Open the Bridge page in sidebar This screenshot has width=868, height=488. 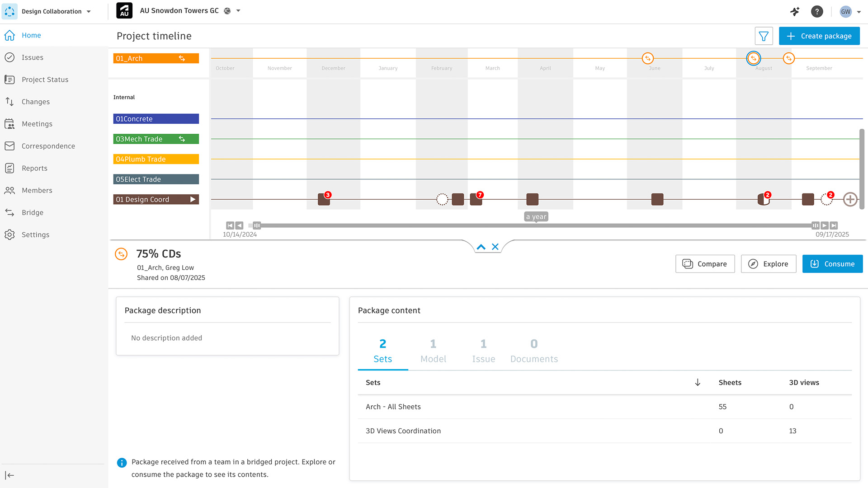pyautogui.click(x=33, y=212)
